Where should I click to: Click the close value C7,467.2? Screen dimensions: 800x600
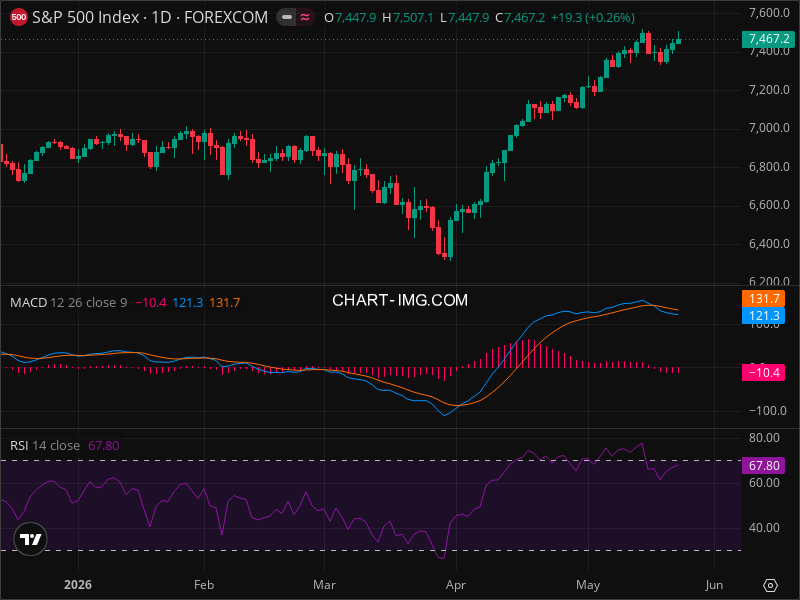pos(520,18)
